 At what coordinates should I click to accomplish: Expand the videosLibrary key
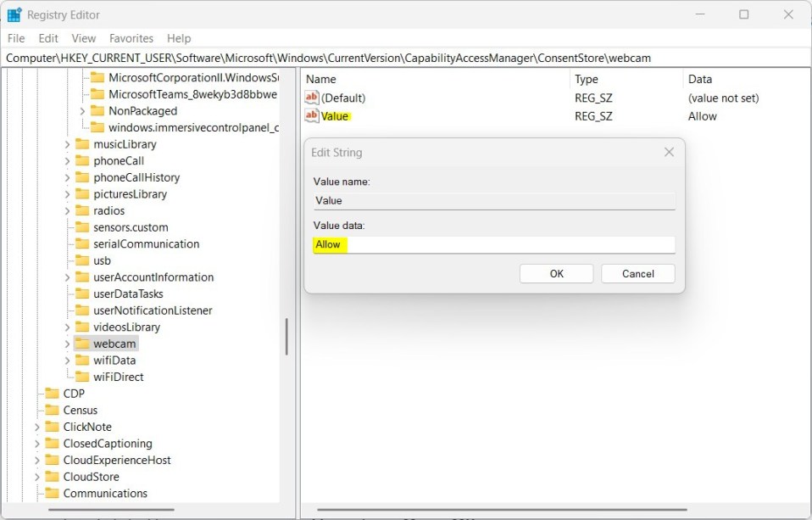point(67,327)
